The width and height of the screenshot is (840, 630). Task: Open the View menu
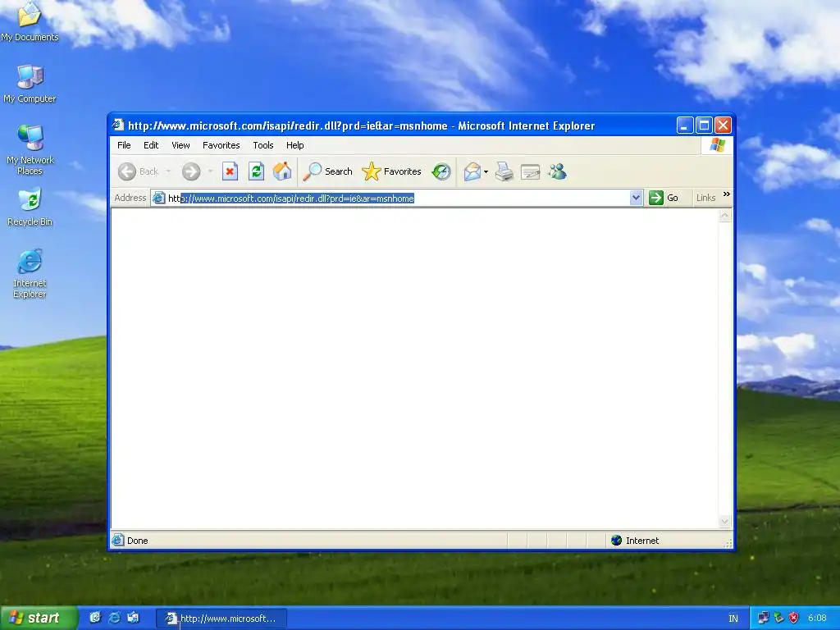pos(180,145)
